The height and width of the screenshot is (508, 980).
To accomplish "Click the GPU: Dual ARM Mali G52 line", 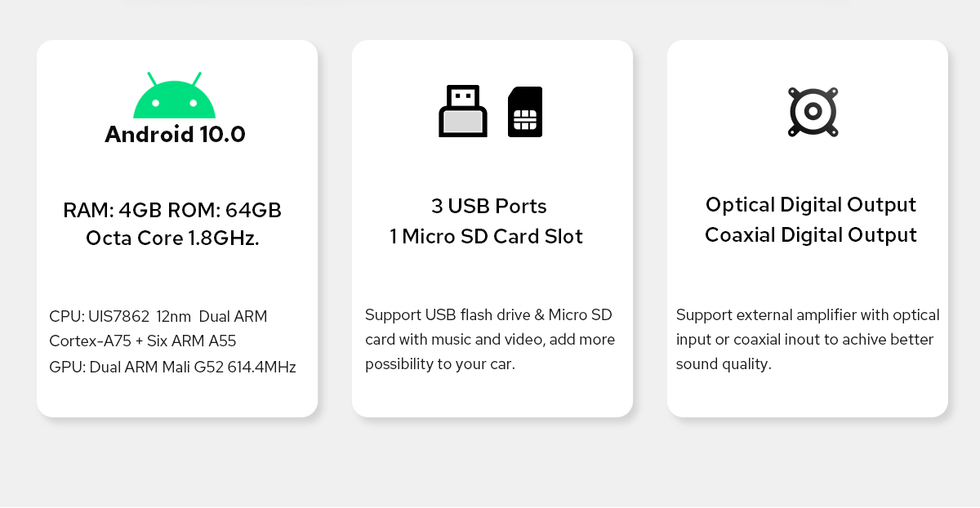I will tap(172, 367).
